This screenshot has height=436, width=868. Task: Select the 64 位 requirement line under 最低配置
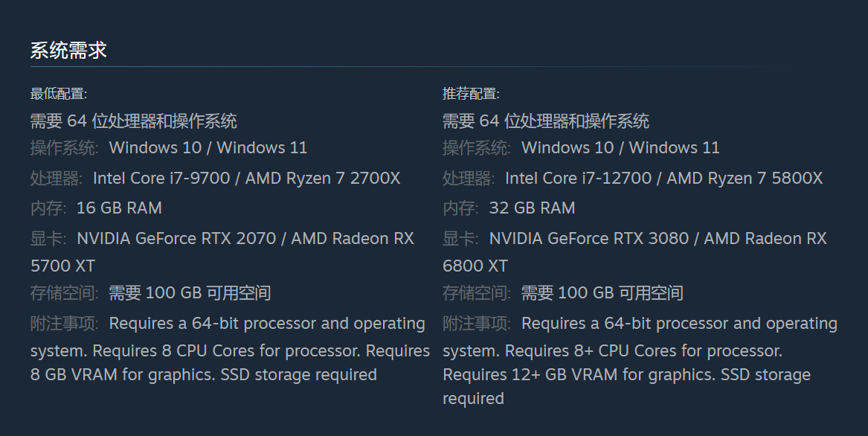click(134, 121)
